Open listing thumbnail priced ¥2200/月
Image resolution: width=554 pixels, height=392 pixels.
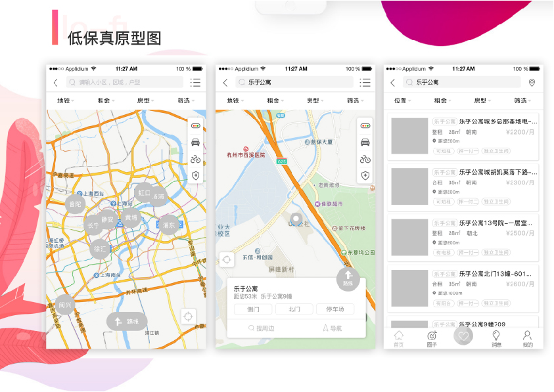click(409, 136)
